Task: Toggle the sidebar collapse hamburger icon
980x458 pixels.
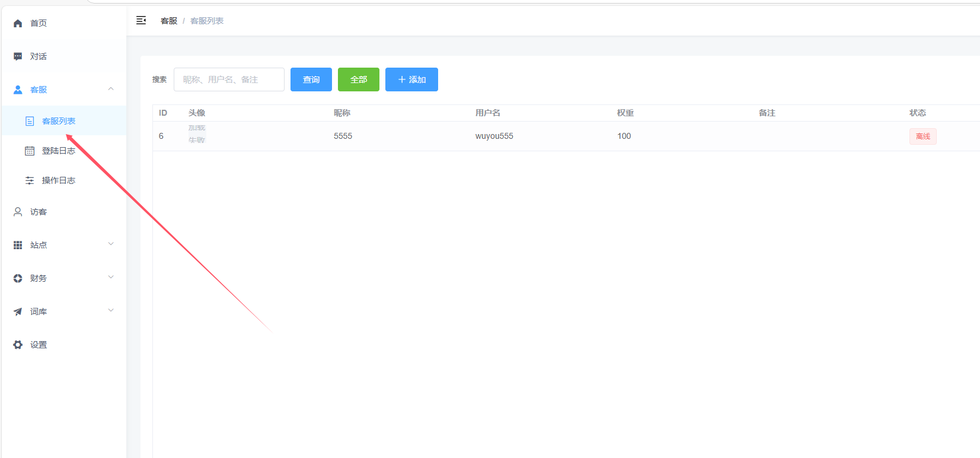Action: point(141,20)
